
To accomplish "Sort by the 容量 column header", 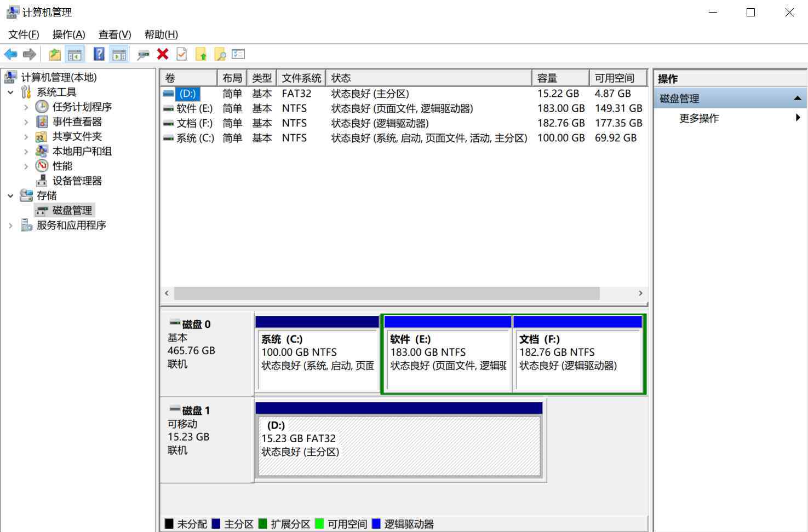I will click(561, 78).
